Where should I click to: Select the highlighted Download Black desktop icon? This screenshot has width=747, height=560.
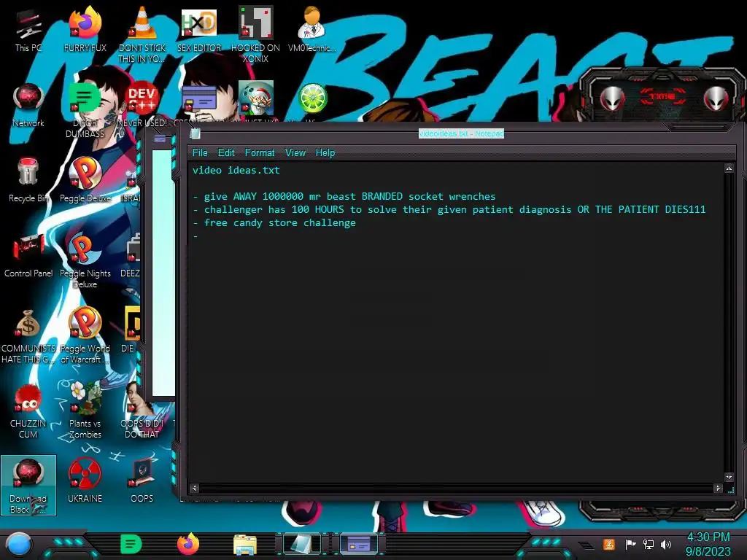tap(28, 485)
